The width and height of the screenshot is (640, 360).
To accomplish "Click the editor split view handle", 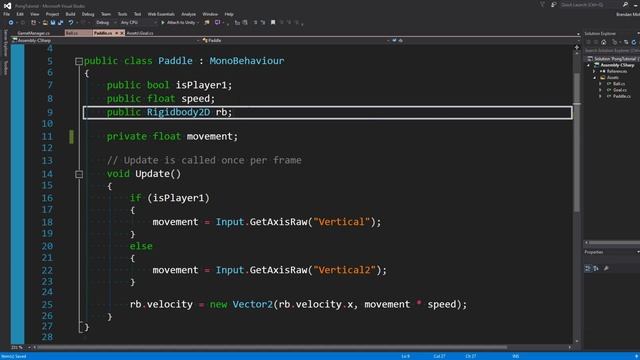I will [577, 47].
